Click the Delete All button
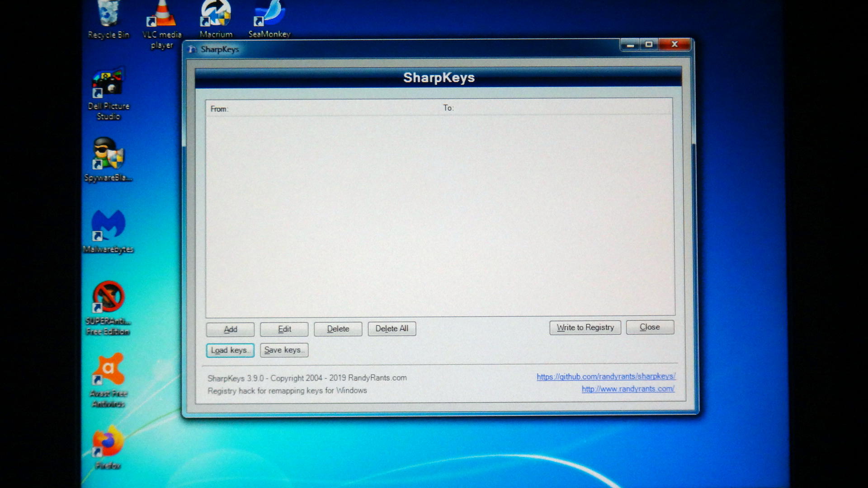Image resolution: width=868 pixels, height=488 pixels. pos(392,328)
